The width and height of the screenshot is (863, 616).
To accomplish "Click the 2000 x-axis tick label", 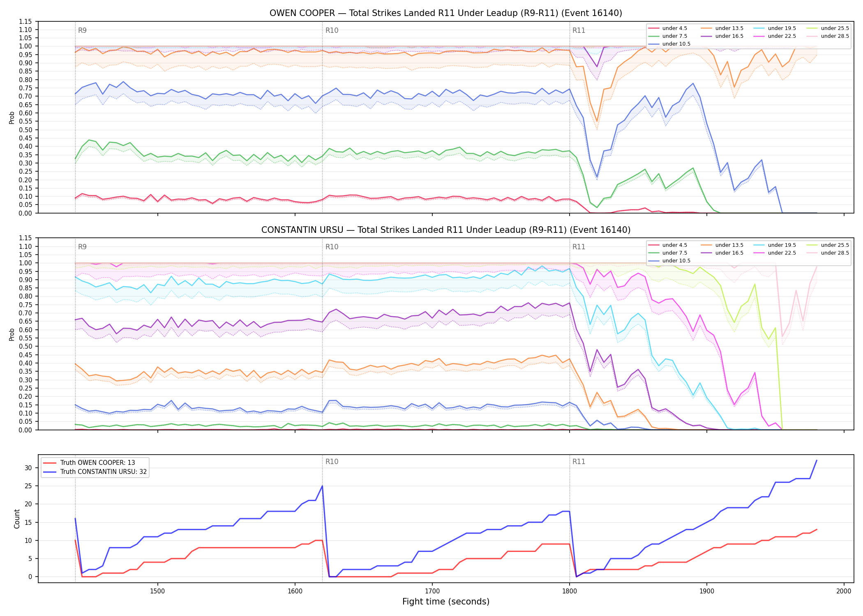I will (x=844, y=591).
